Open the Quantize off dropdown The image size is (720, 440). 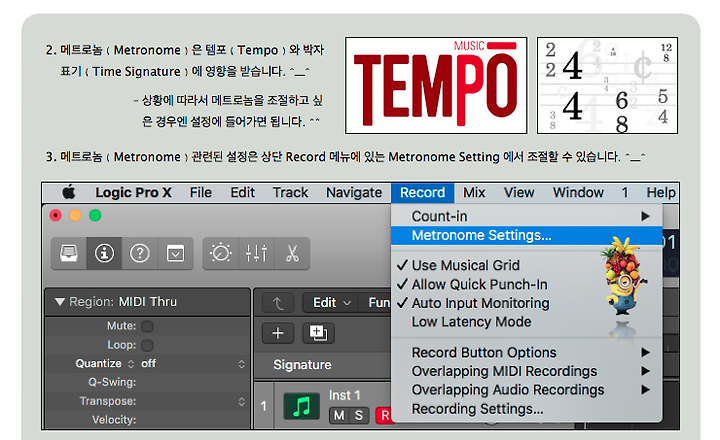pyautogui.click(x=193, y=364)
